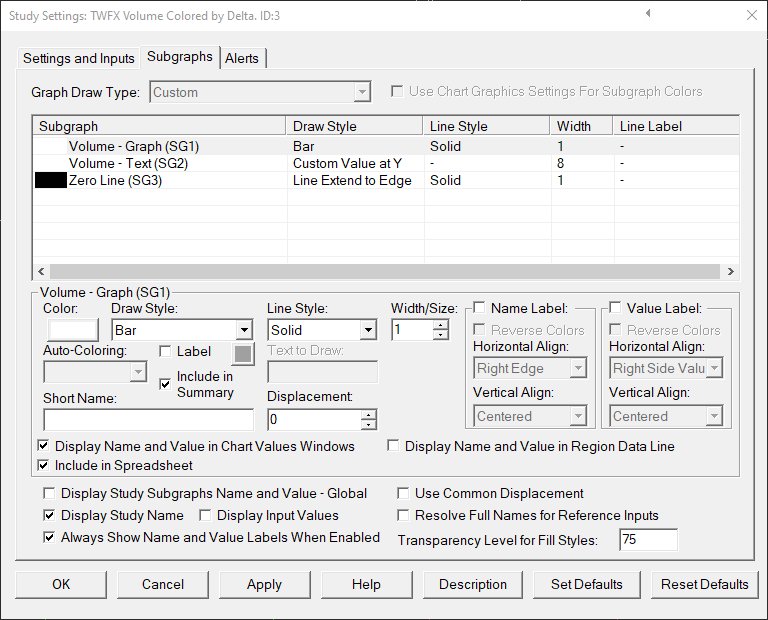Decrease Displacement with down spinner arrow
768x620 pixels.
tap(368, 426)
